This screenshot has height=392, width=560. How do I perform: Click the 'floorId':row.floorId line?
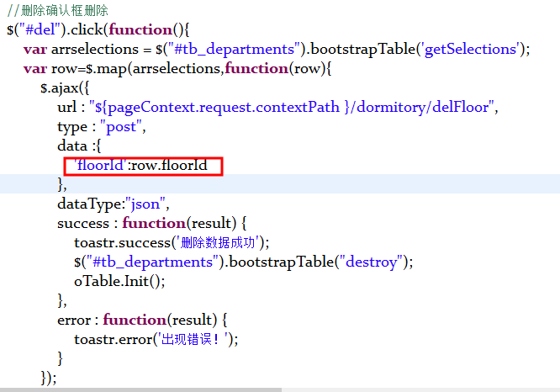coord(140,165)
